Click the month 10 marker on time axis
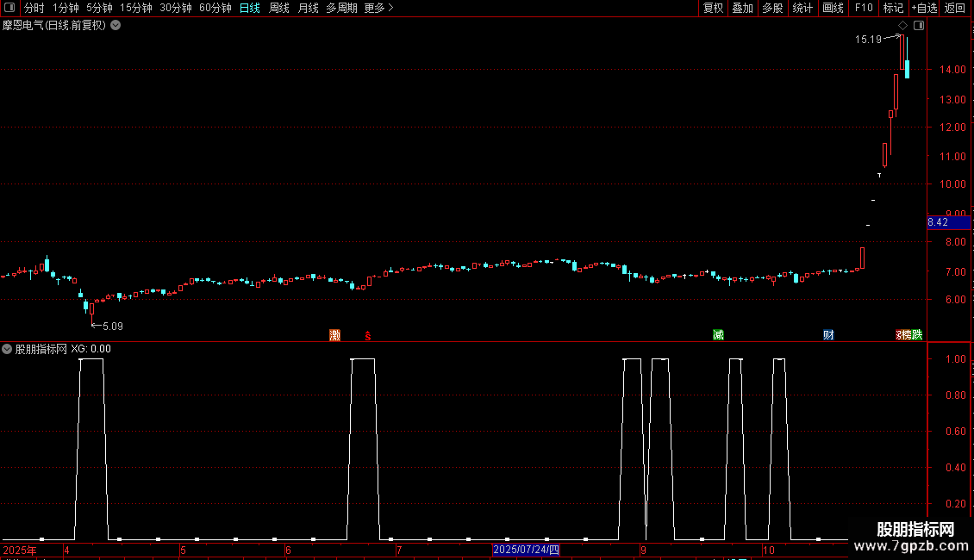The image size is (974, 560). tap(768, 550)
